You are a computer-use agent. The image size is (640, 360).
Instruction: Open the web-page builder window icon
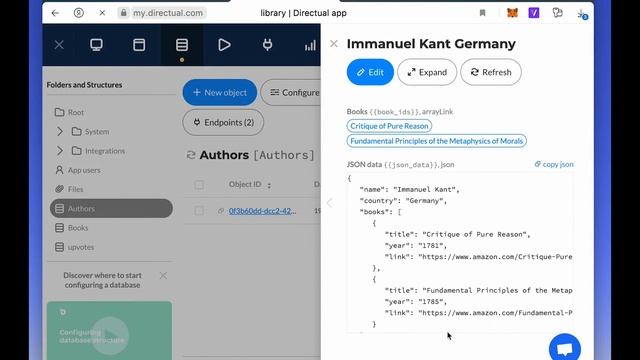[x=139, y=45]
